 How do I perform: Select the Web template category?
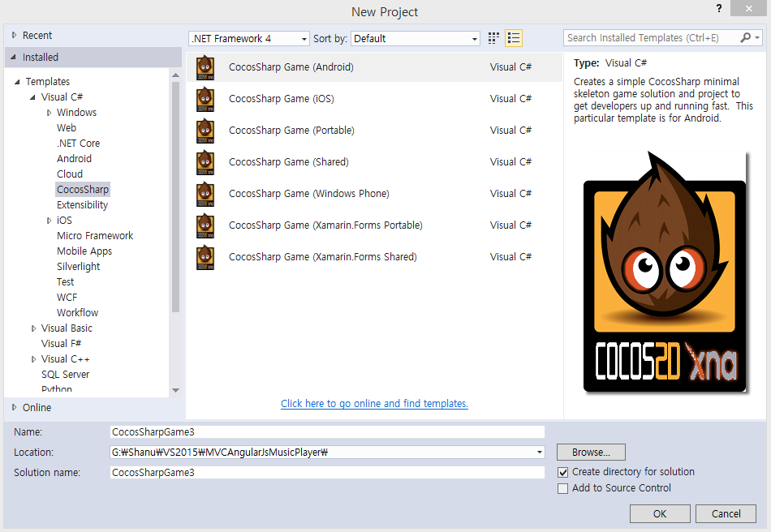[x=67, y=127]
